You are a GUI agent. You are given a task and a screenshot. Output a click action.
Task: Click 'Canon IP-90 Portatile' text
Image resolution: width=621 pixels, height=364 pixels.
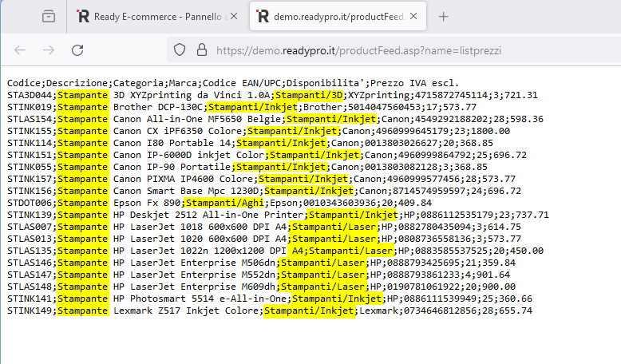point(172,167)
